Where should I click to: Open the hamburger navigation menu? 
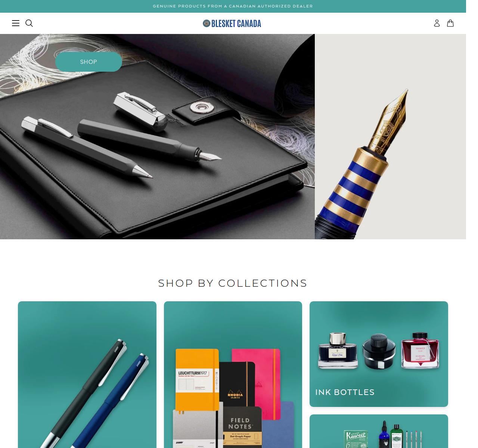pos(16,23)
